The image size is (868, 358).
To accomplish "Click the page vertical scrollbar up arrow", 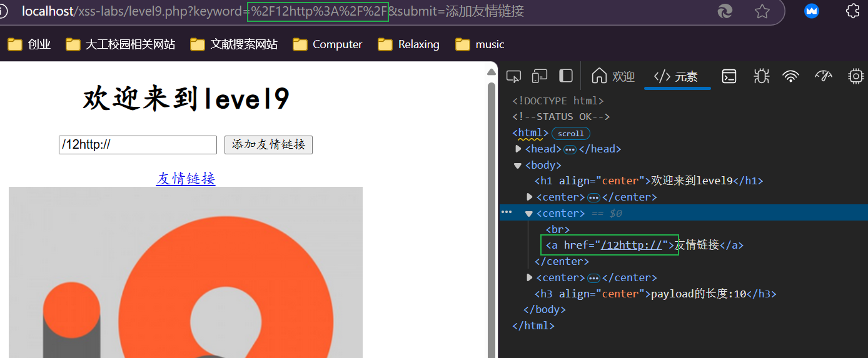I will [x=492, y=72].
